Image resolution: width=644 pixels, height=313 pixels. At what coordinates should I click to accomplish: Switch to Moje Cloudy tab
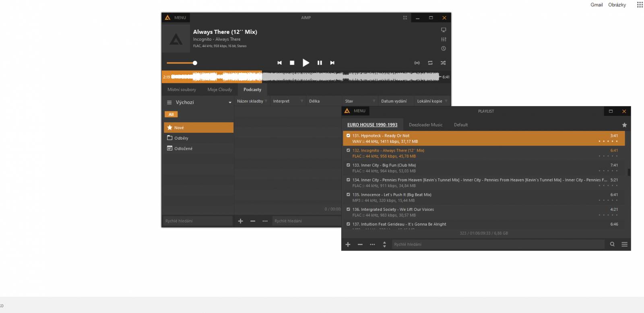(220, 90)
